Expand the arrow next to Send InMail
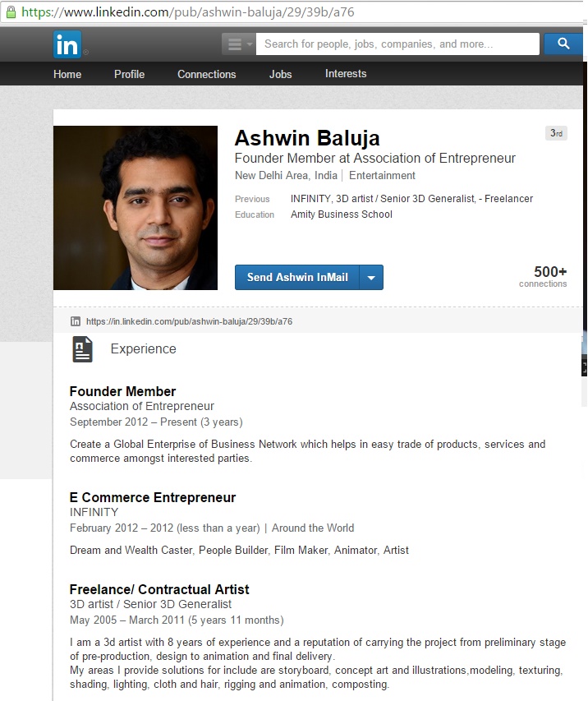This screenshot has width=588, height=701. [x=371, y=278]
